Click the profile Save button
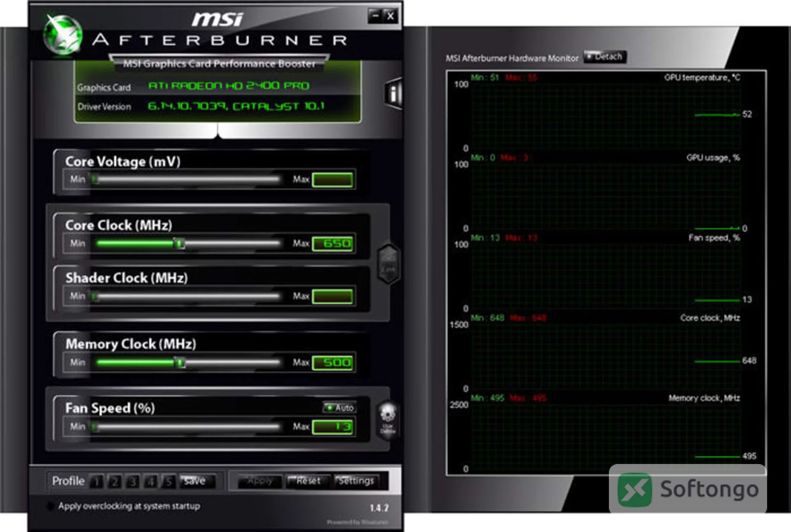 click(197, 481)
